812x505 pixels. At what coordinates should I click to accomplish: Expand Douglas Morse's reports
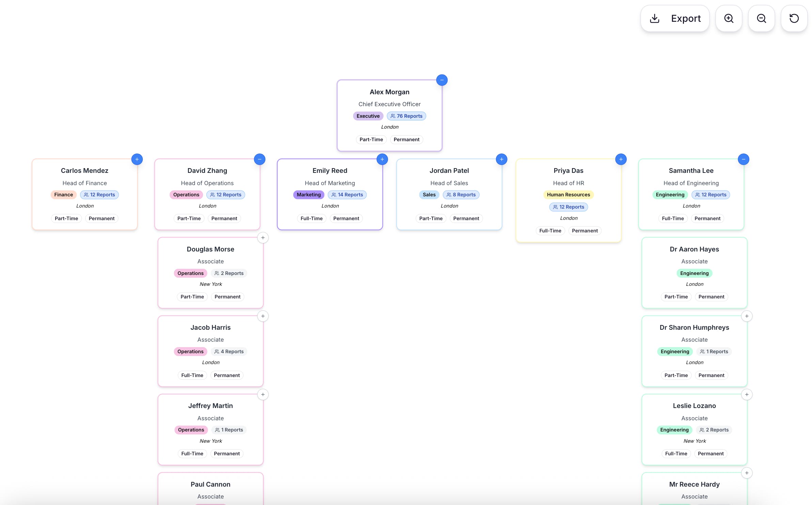263,238
